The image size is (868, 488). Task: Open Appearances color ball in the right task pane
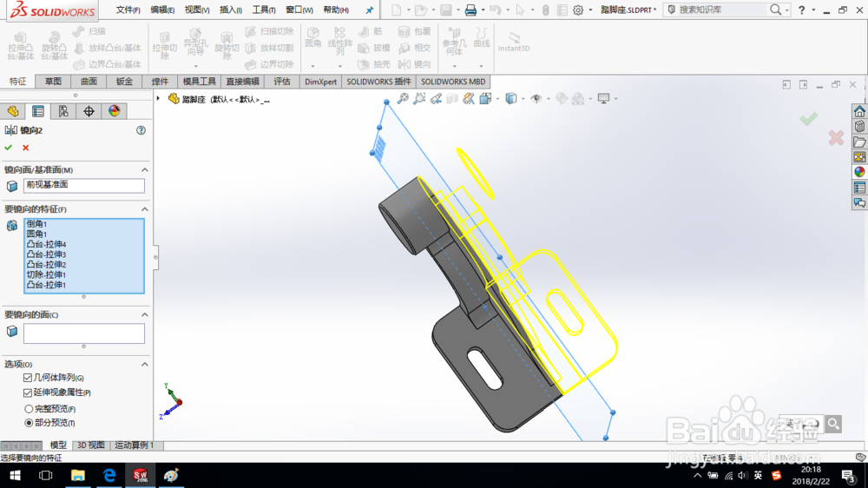(x=859, y=172)
